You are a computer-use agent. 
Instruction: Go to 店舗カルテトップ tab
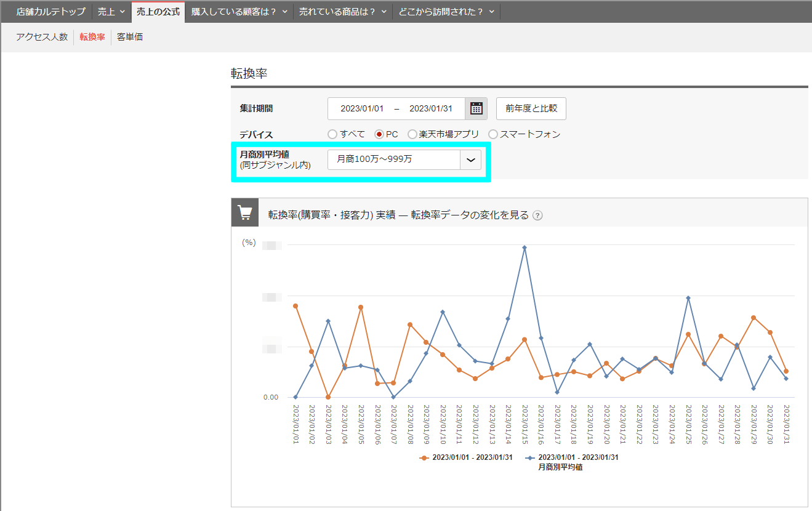50,12
